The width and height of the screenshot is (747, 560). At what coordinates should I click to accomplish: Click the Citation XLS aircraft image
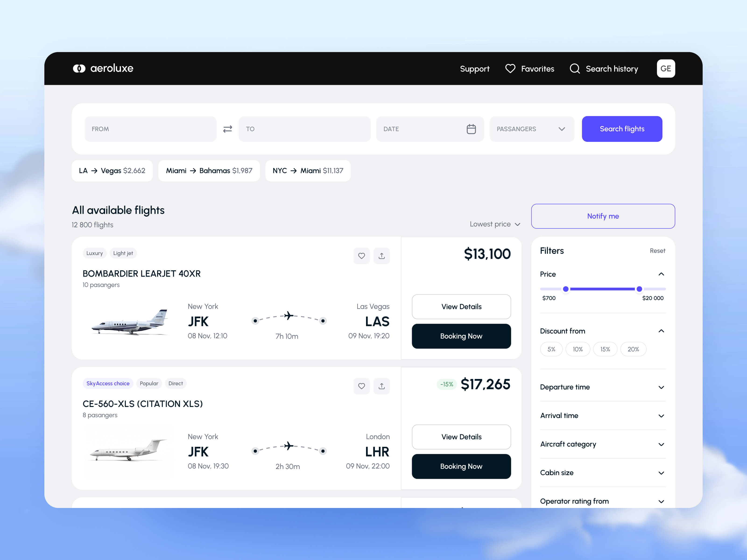128,450
